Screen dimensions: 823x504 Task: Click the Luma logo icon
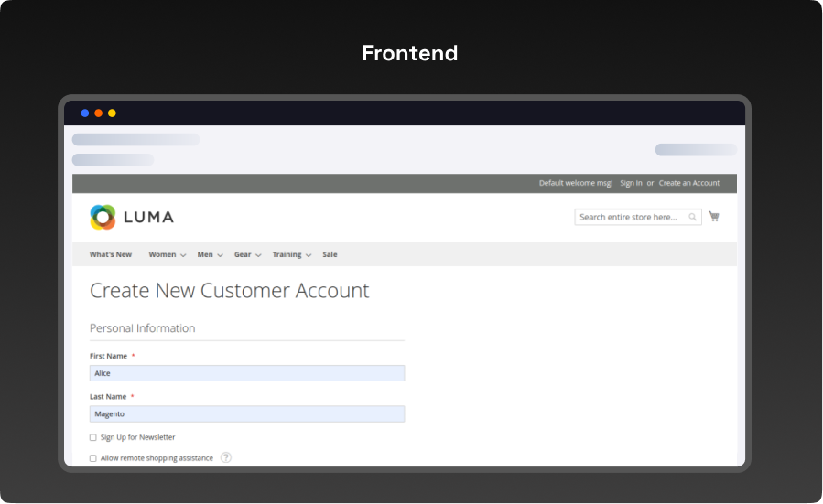pyautogui.click(x=103, y=217)
